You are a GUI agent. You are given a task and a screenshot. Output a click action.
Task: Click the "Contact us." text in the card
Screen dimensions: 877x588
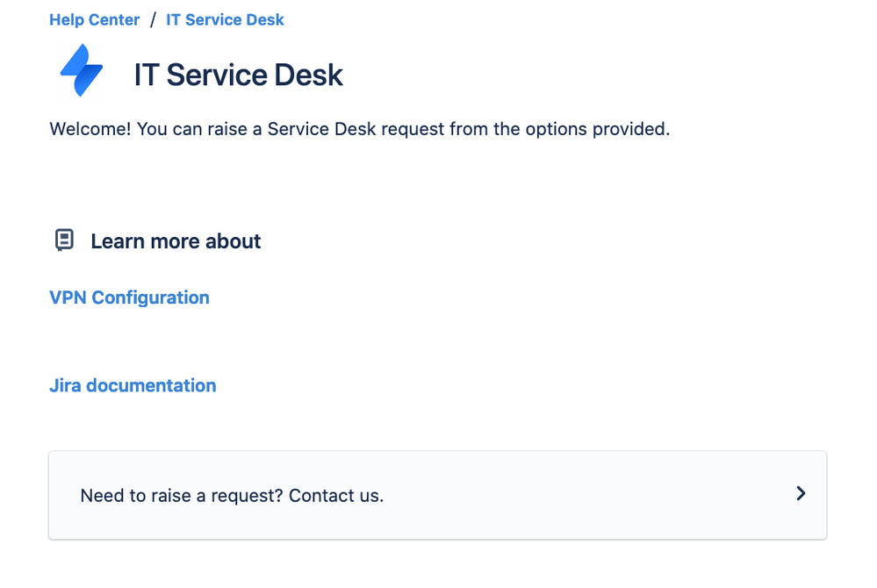[336, 495]
